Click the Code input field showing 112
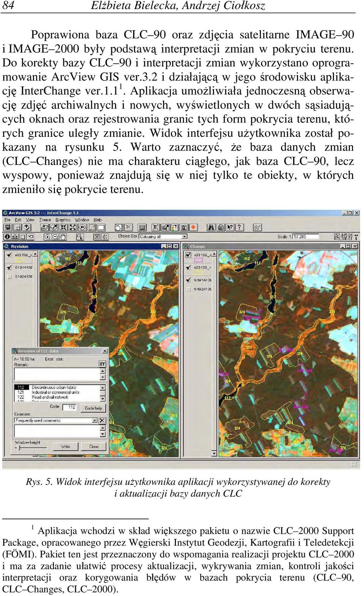Screen dimensions: 364x596 pos(69,408)
